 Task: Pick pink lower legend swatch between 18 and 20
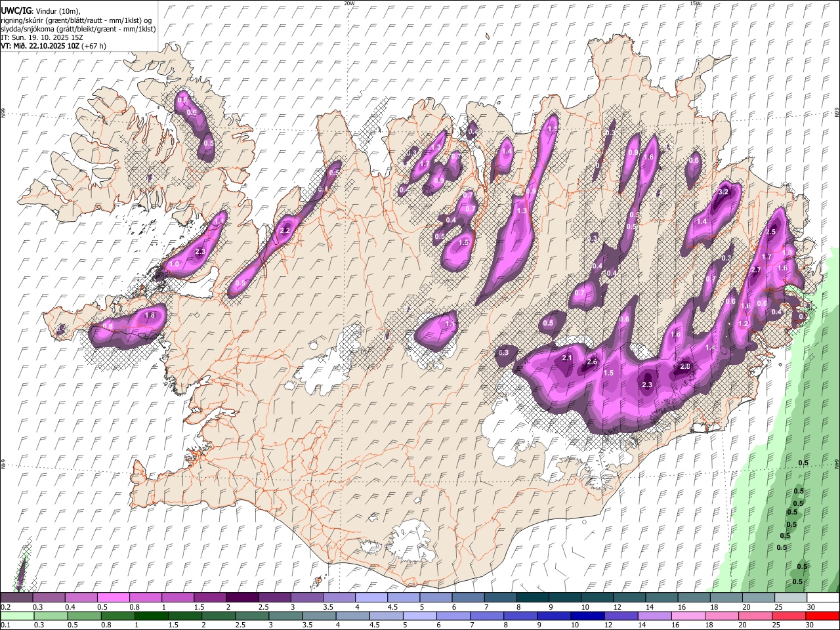(722, 616)
